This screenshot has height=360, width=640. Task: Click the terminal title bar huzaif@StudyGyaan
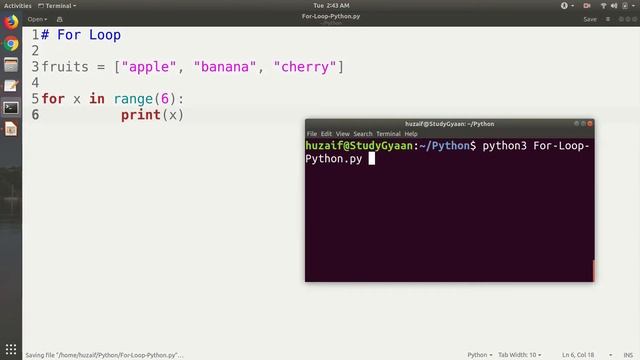pyautogui.click(x=449, y=124)
